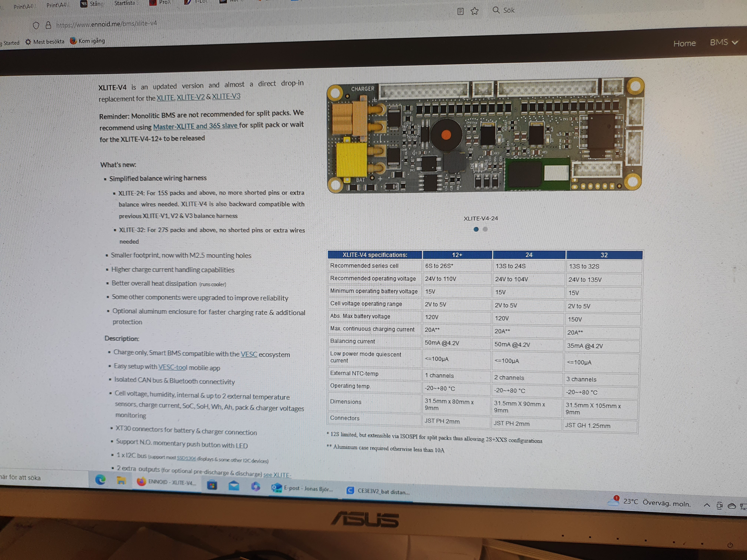Click the 'Simplified balance wiring harness' bullet
Screen dimensions: 747x560
[x=158, y=178]
